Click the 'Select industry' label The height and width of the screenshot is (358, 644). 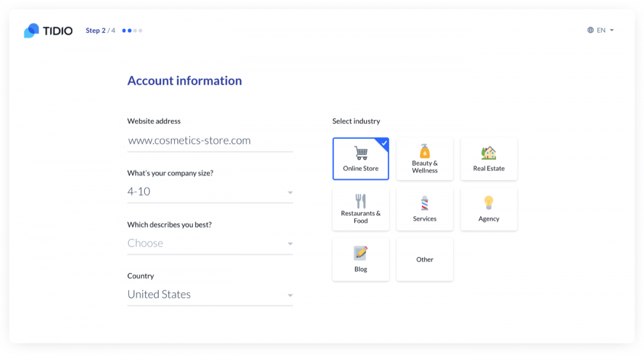pyautogui.click(x=356, y=121)
